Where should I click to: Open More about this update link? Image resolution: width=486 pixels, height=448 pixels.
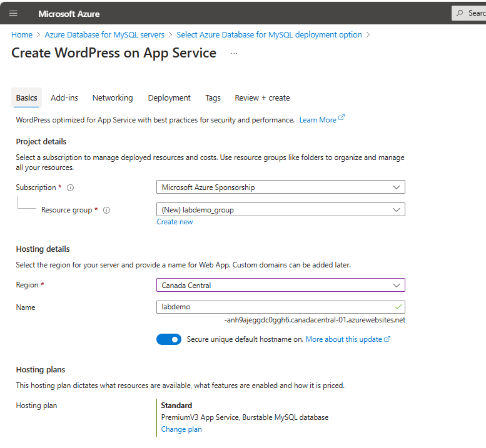344,339
